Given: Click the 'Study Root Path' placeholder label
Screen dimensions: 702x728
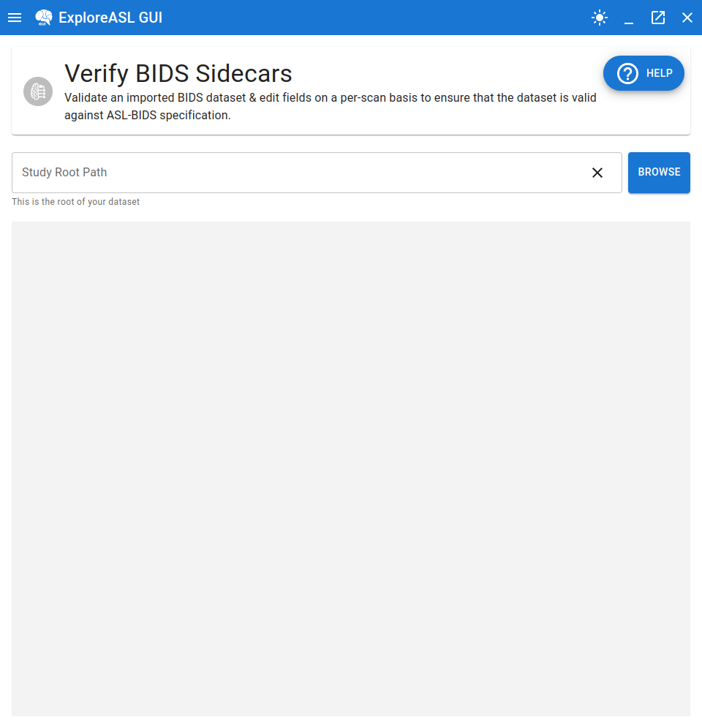Looking at the screenshot, I should pos(64,173).
